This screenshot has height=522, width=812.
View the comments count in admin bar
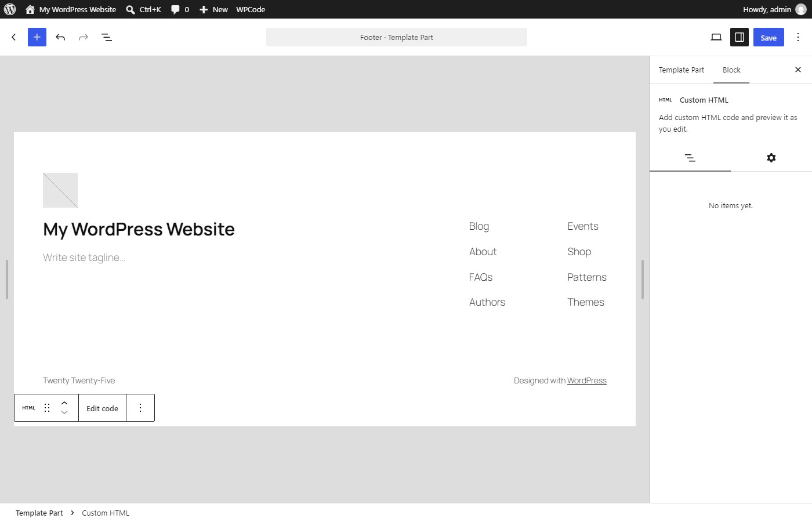[180, 9]
